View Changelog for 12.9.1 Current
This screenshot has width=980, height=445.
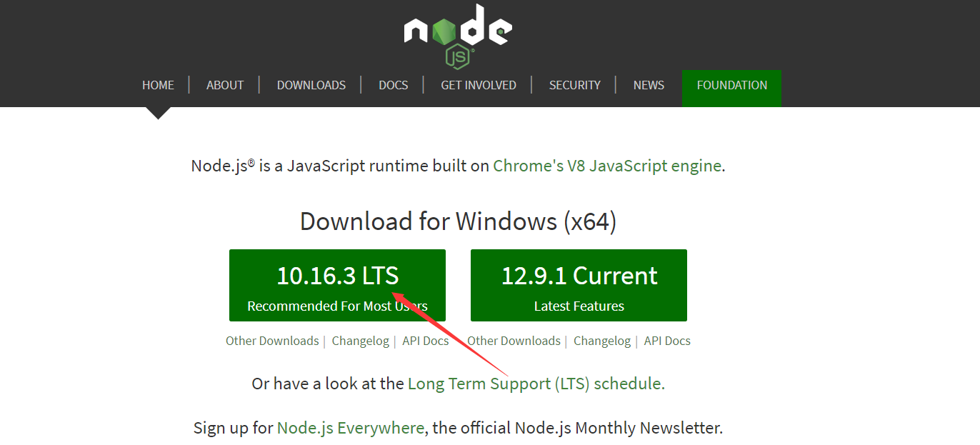[x=602, y=341]
